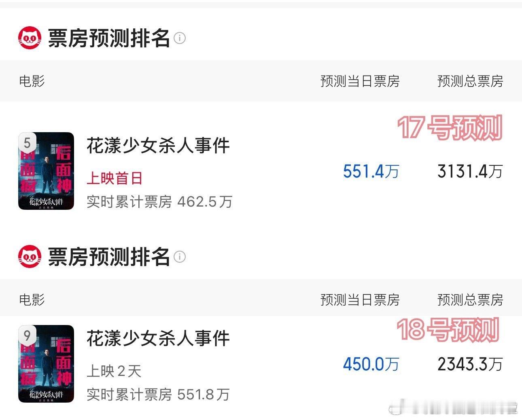Image resolution: width=522 pixels, height=420 pixels.
Task: Click the 上映首日 red label
Action: (x=115, y=178)
